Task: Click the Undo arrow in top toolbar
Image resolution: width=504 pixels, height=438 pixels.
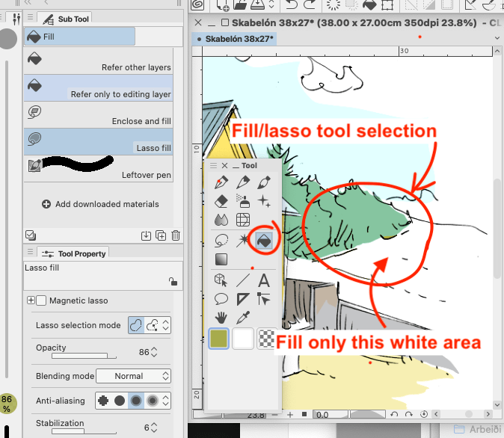Action: tap(292, 4)
